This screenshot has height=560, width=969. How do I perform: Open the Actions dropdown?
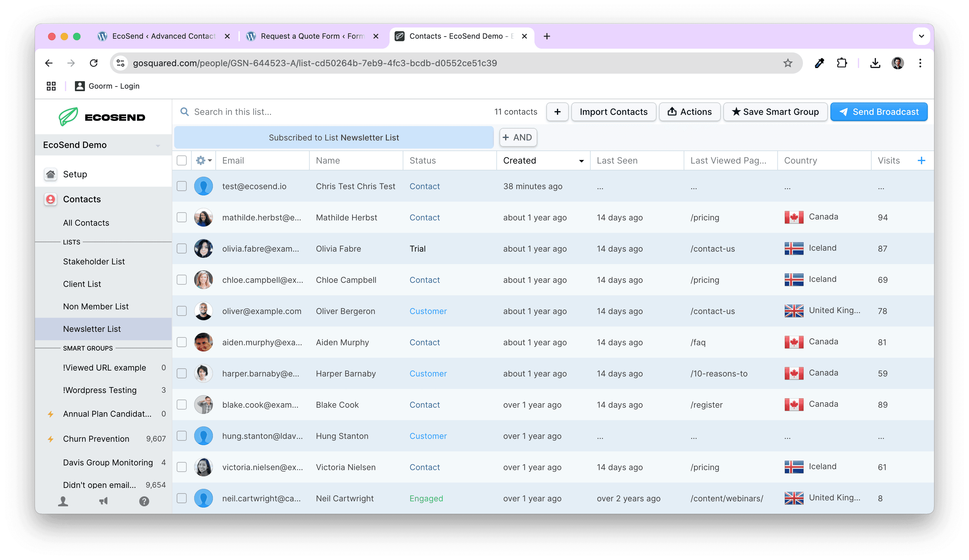[x=690, y=112]
